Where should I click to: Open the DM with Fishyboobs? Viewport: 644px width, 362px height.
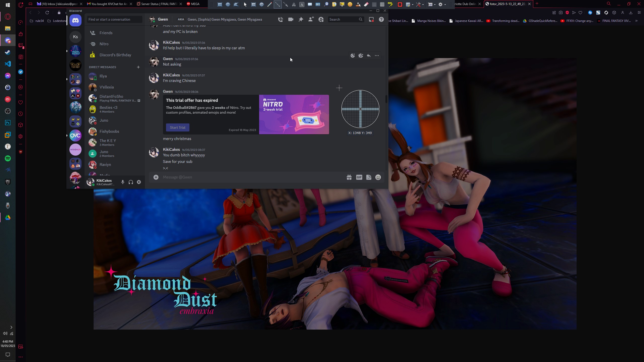coord(114,131)
